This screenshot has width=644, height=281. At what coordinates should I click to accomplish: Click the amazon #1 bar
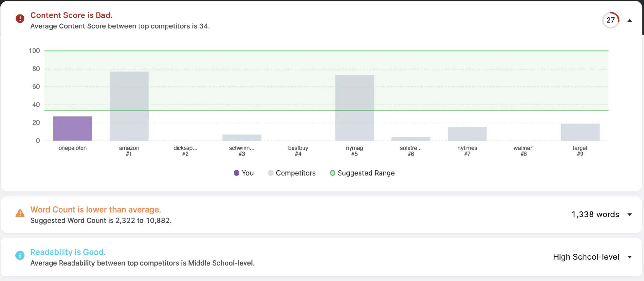[x=129, y=106]
